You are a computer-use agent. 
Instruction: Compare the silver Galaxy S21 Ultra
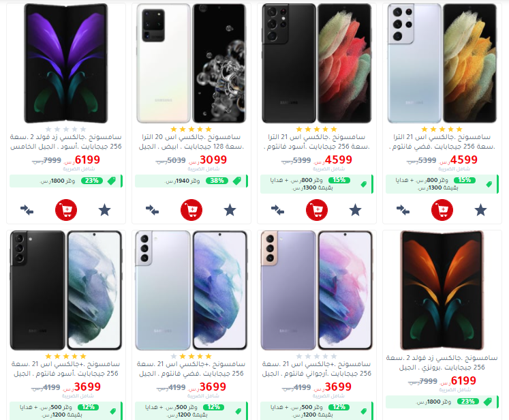(x=403, y=210)
